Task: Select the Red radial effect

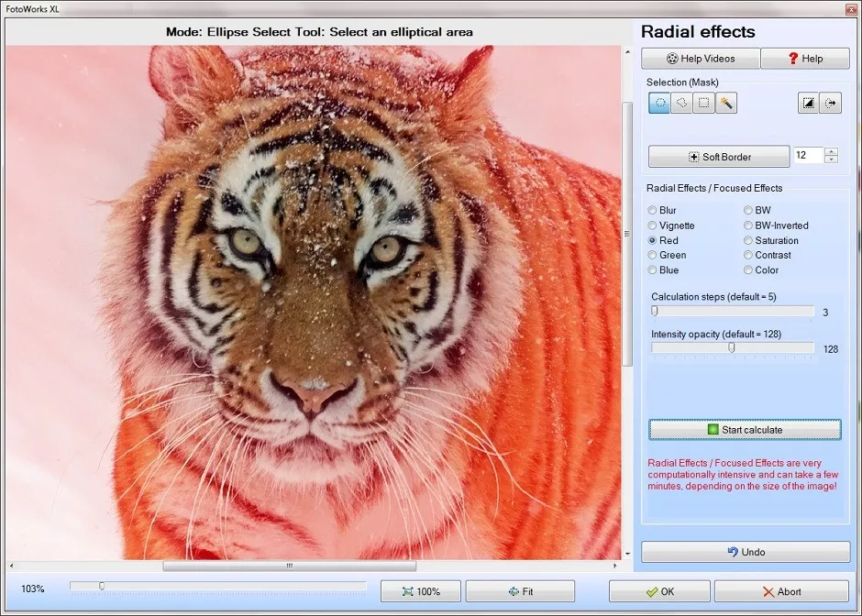Action: [x=651, y=240]
